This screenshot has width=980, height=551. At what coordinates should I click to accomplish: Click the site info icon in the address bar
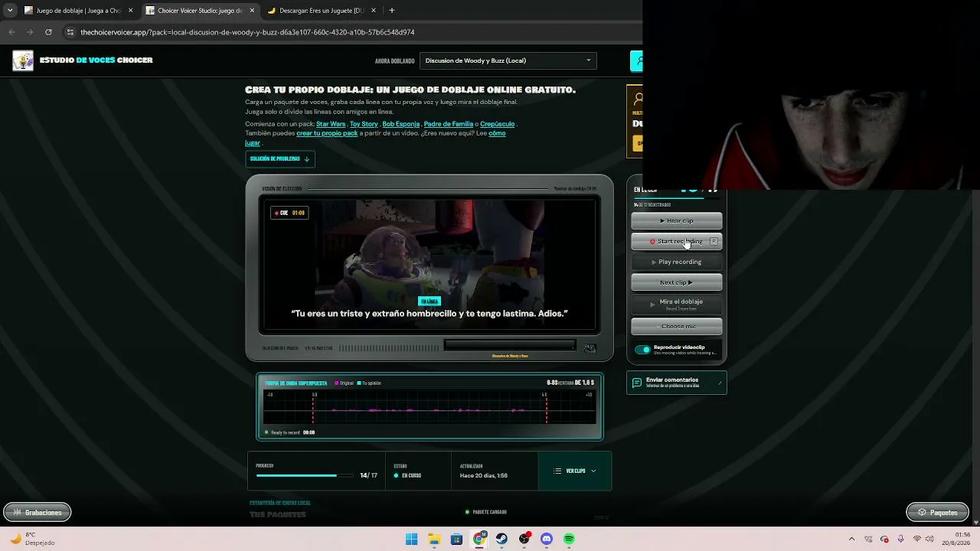(70, 32)
